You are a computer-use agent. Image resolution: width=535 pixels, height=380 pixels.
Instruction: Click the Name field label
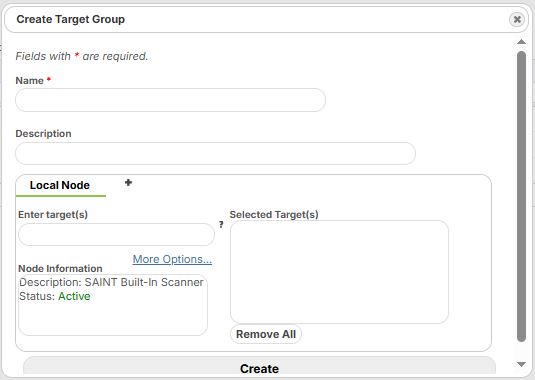(30, 81)
